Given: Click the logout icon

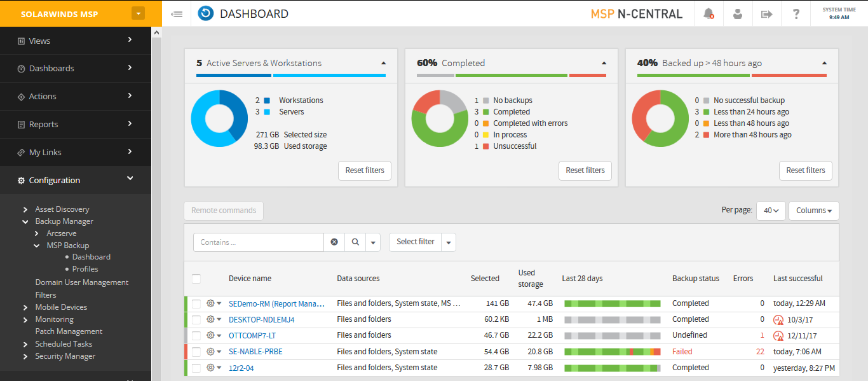Looking at the screenshot, I should pyautogui.click(x=766, y=13).
